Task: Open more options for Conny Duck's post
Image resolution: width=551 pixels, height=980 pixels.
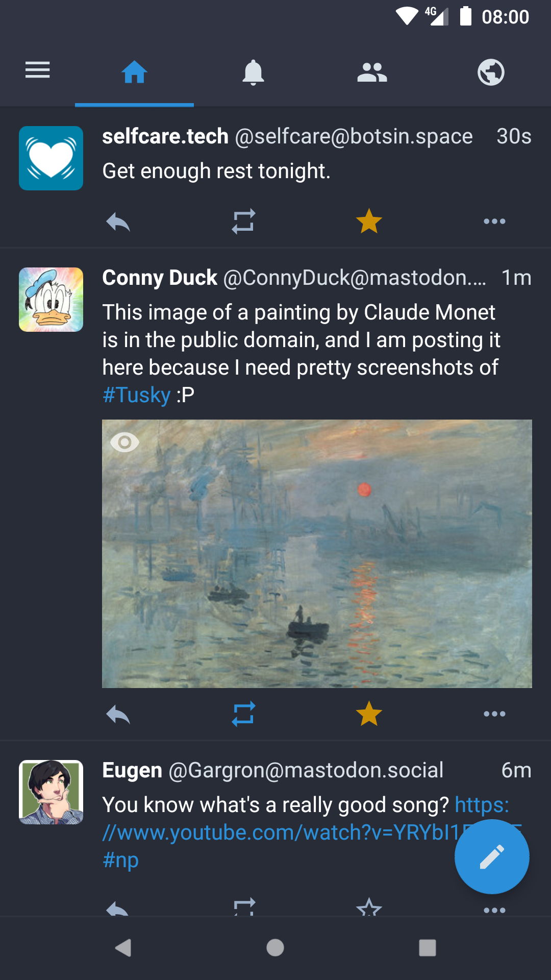Action: pos(494,714)
